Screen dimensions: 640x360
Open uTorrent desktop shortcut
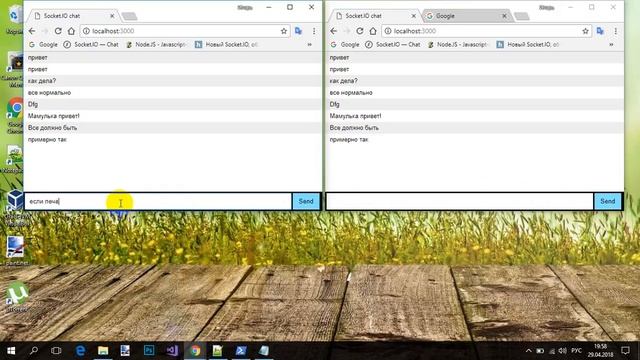tap(16, 298)
